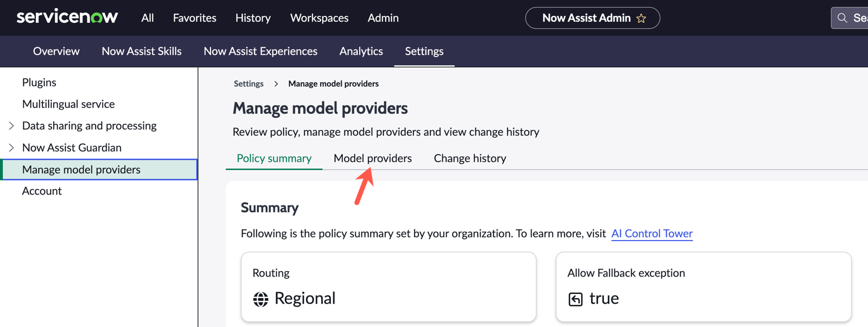The image size is (868, 327).
Task: Click the Routing globe icon
Action: [260, 299]
